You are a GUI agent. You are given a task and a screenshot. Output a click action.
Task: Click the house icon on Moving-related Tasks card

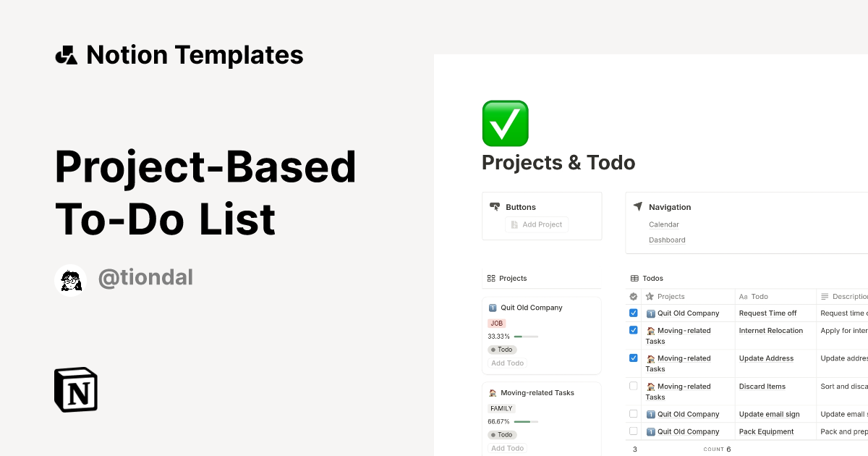(493, 392)
